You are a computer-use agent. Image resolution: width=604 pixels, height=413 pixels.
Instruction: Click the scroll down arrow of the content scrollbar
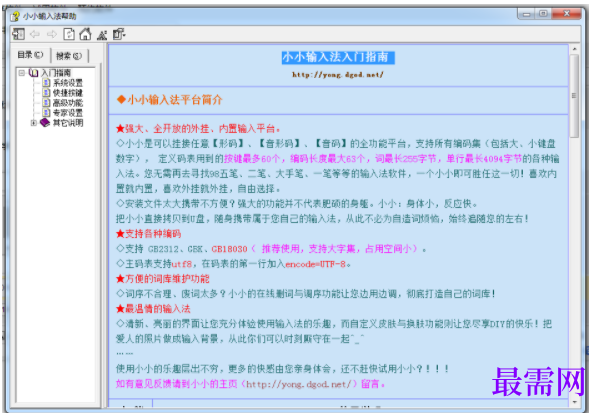pyautogui.click(x=574, y=402)
